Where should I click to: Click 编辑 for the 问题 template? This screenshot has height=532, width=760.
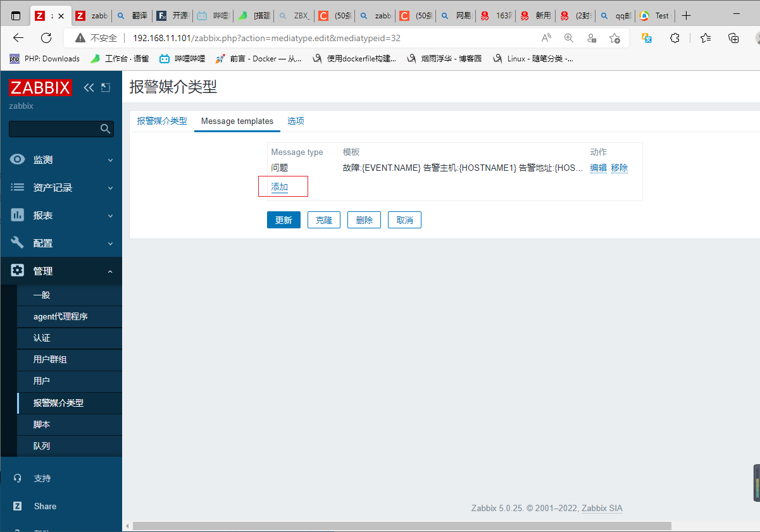tap(599, 168)
